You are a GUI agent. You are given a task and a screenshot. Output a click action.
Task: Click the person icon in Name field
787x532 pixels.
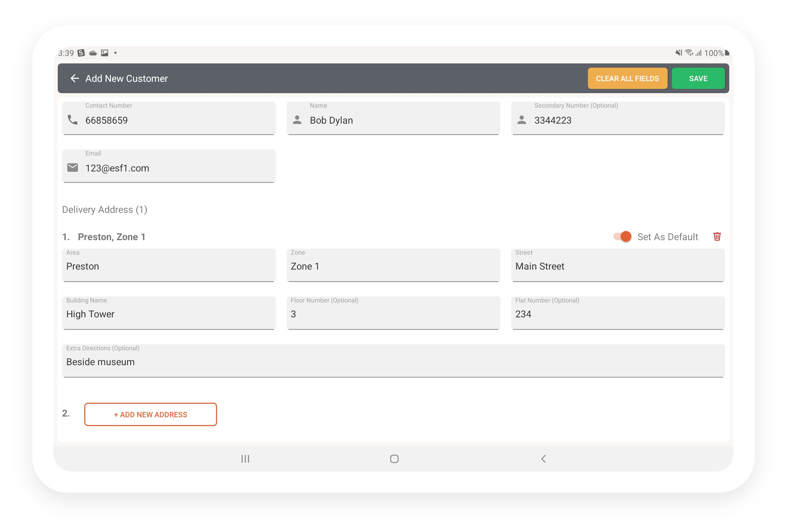coord(297,120)
